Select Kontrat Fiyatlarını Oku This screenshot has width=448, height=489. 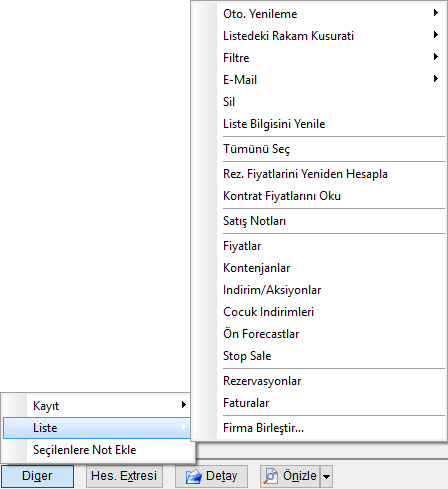click(319, 196)
